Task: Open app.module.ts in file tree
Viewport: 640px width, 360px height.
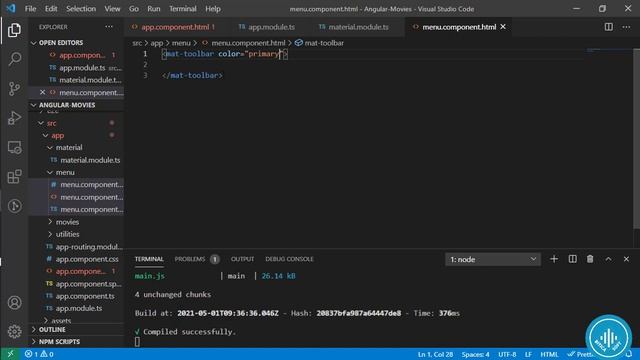Action: point(76,308)
